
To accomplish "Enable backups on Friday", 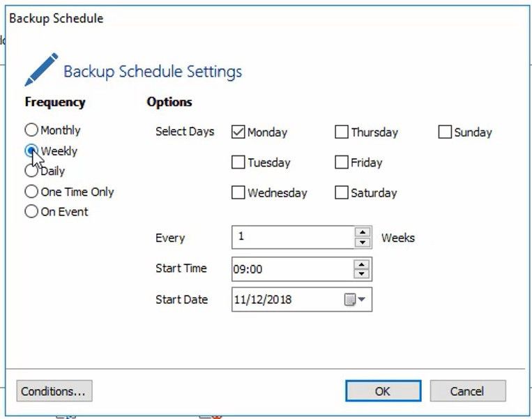I will [342, 162].
